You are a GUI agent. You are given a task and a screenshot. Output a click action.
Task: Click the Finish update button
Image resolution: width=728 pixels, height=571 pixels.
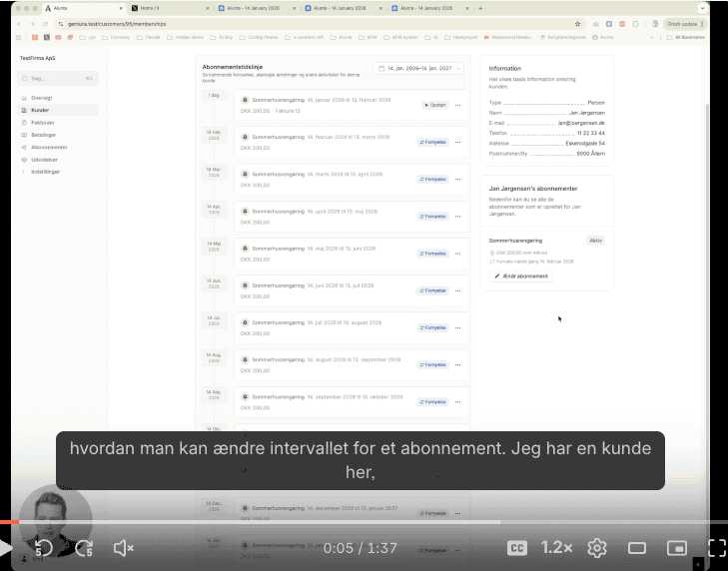[684, 24]
